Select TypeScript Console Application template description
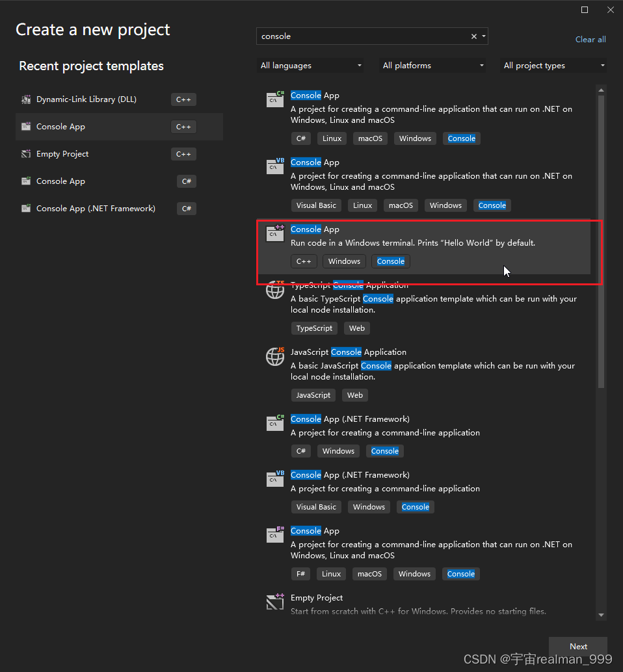The image size is (623, 672). [x=434, y=304]
